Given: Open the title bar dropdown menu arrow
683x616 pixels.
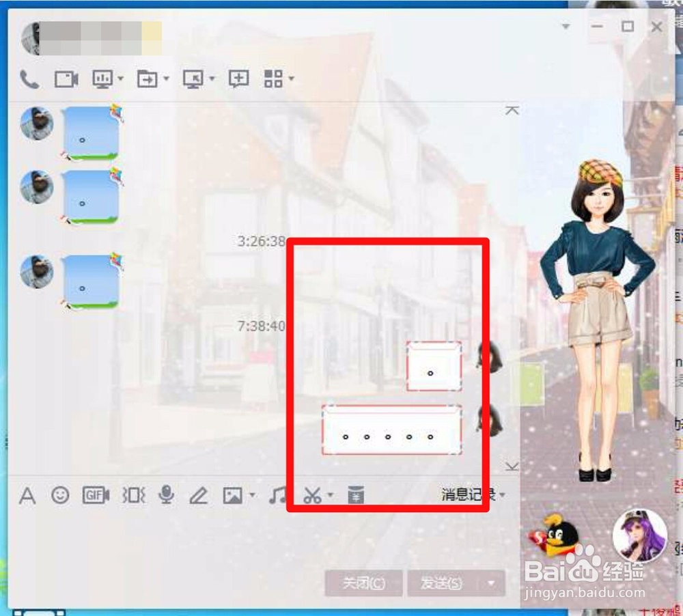Looking at the screenshot, I should (x=566, y=27).
